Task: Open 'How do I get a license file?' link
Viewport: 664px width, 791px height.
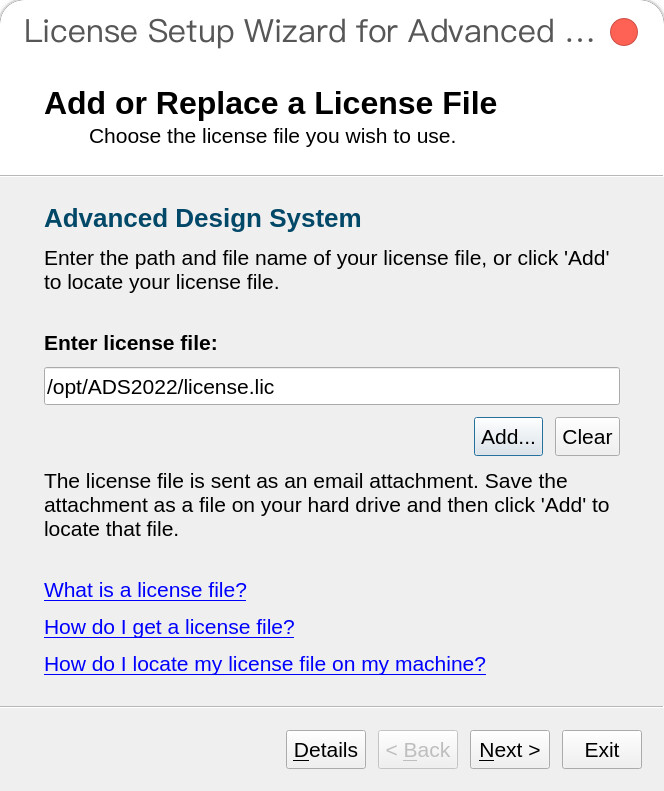Action: 169,627
